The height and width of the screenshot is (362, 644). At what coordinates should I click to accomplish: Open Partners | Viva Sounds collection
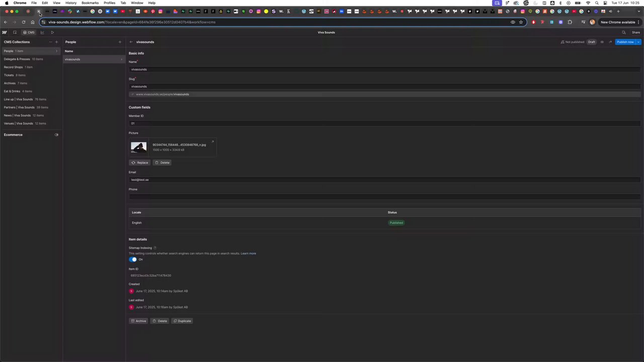pyautogui.click(x=31, y=108)
